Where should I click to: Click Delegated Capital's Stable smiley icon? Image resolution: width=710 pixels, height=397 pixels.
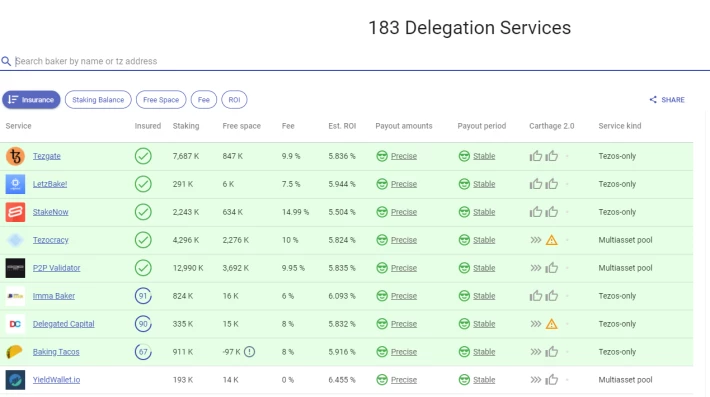[464, 324]
